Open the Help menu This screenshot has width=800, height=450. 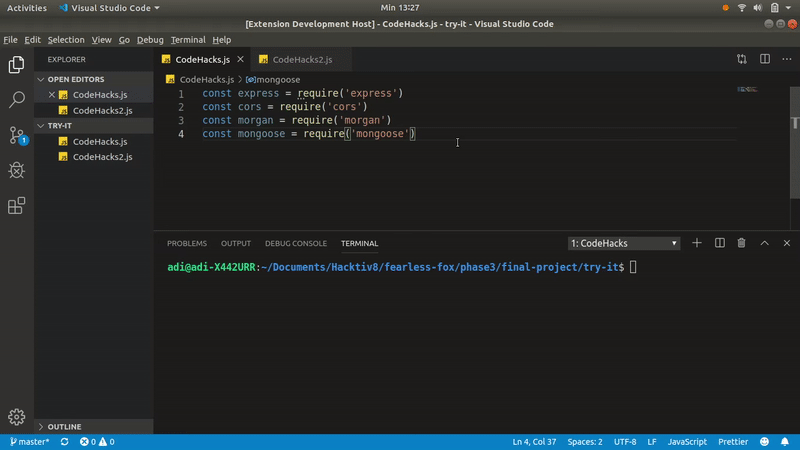[221, 40]
